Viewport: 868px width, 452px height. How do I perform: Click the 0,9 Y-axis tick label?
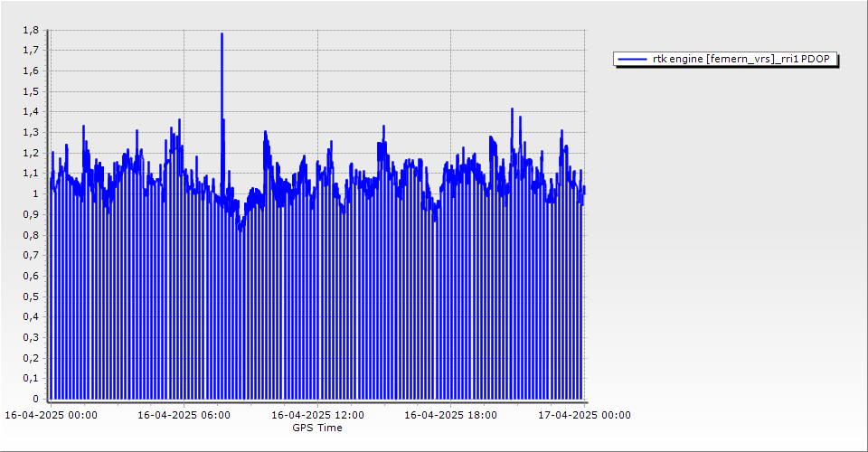click(x=30, y=214)
